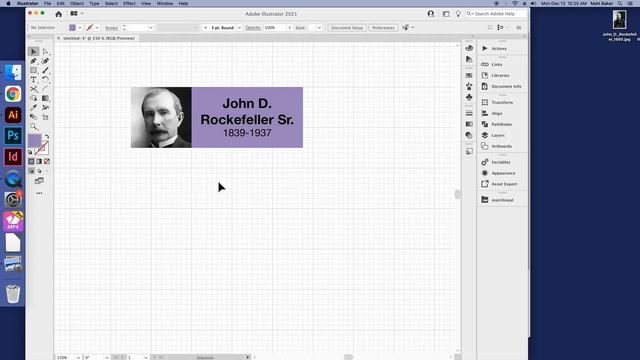Click the underlined Opacity label

tap(253, 28)
